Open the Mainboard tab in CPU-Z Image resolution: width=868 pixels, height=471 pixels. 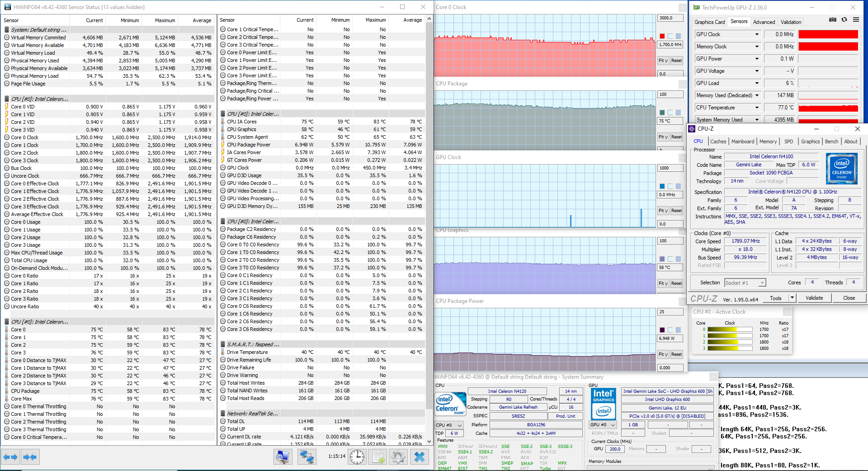click(743, 141)
